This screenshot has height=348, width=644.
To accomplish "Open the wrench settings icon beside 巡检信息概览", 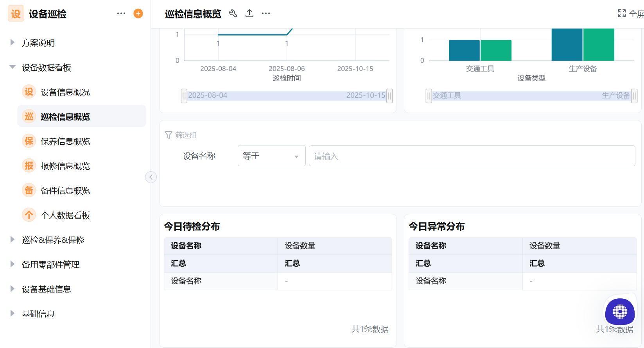I will coord(233,14).
